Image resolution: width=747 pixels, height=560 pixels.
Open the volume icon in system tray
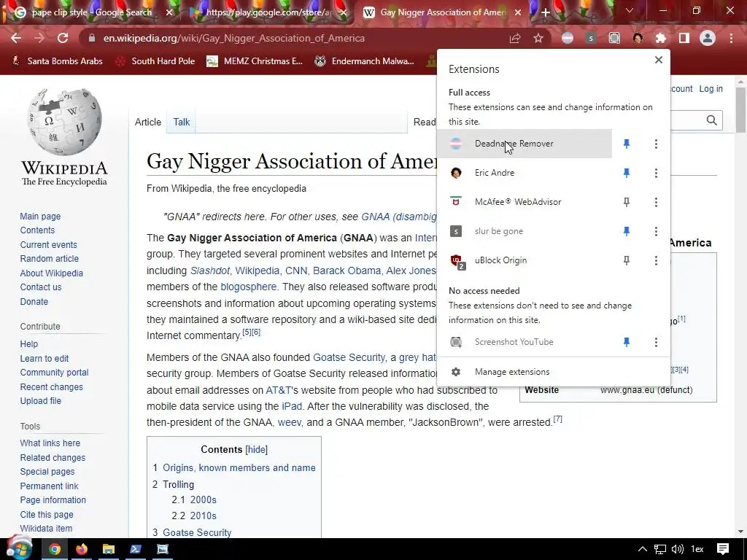click(677, 549)
